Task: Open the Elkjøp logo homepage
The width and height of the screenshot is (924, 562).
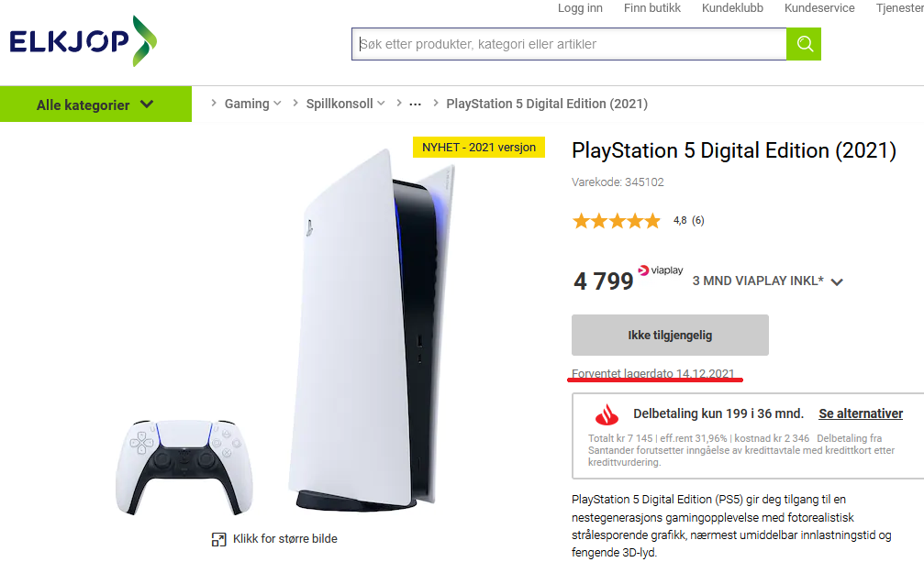Action: (83, 41)
